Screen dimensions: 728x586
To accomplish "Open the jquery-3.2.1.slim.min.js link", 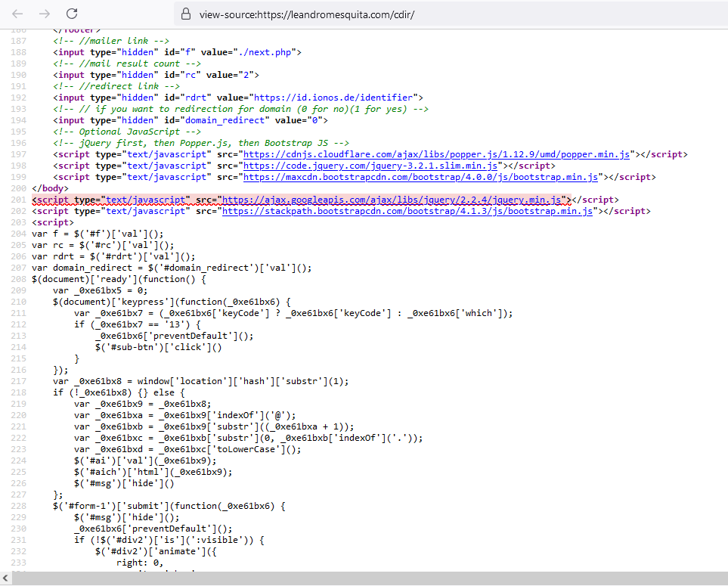I will tap(370, 166).
